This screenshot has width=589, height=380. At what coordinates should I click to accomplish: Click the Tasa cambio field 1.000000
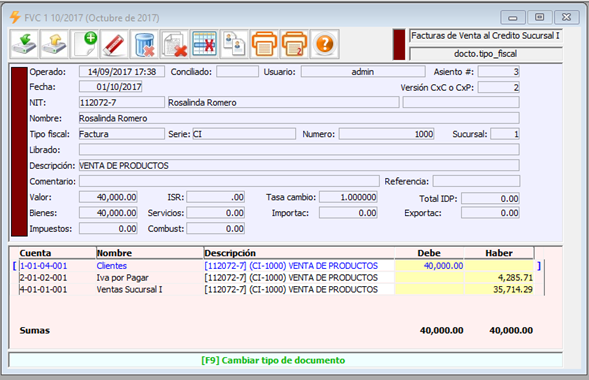(x=348, y=197)
